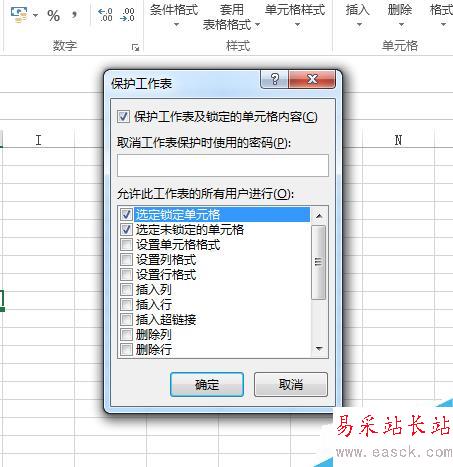Check 删除列 permission
The image size is (453, 467).
coord(126,334)
